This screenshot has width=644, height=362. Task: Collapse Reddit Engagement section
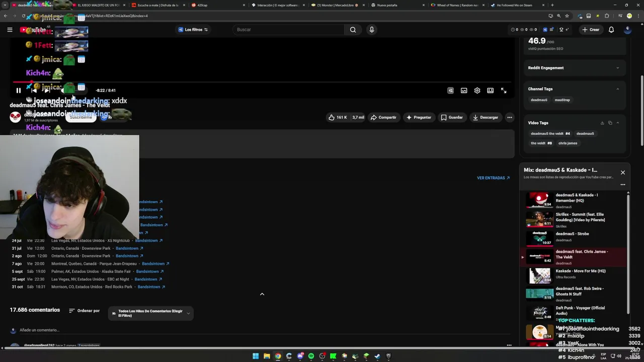click(x=617, y=68)
